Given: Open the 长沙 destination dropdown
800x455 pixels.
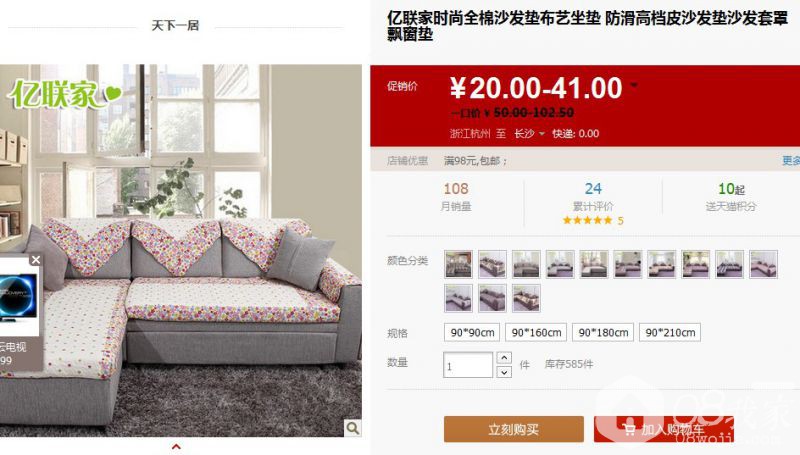Looking at the screenshot, I should tap(529, 134).
